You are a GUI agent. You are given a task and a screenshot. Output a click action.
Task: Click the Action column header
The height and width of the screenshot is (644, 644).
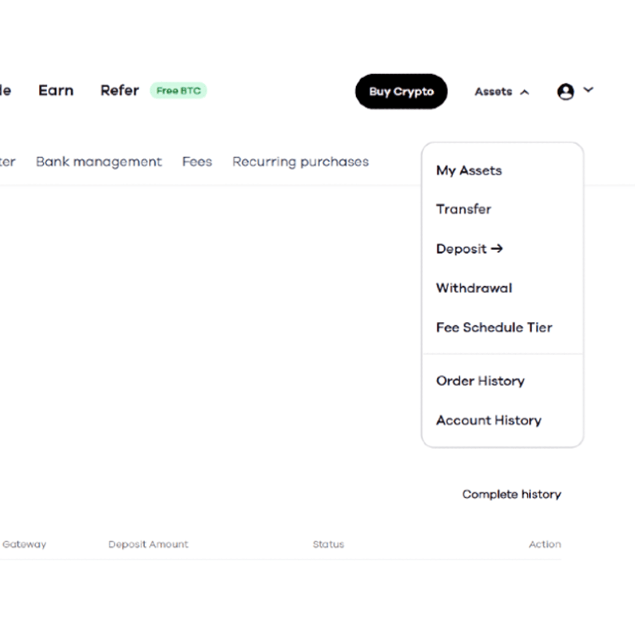545,544
